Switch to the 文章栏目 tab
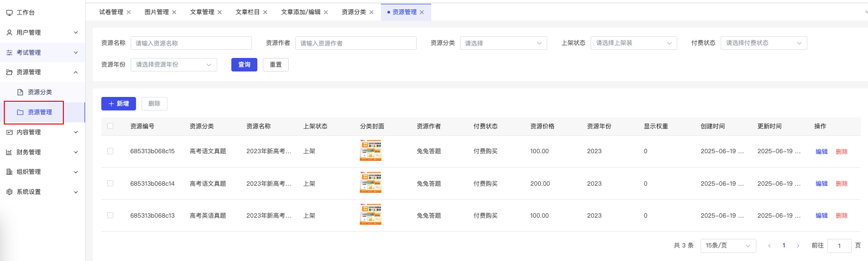 (248, 12)
